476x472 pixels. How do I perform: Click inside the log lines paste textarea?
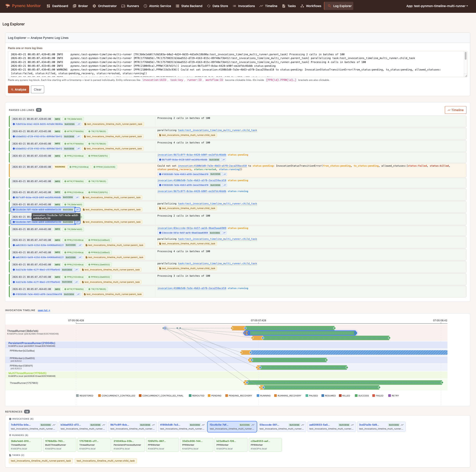(x=237, y=64)
